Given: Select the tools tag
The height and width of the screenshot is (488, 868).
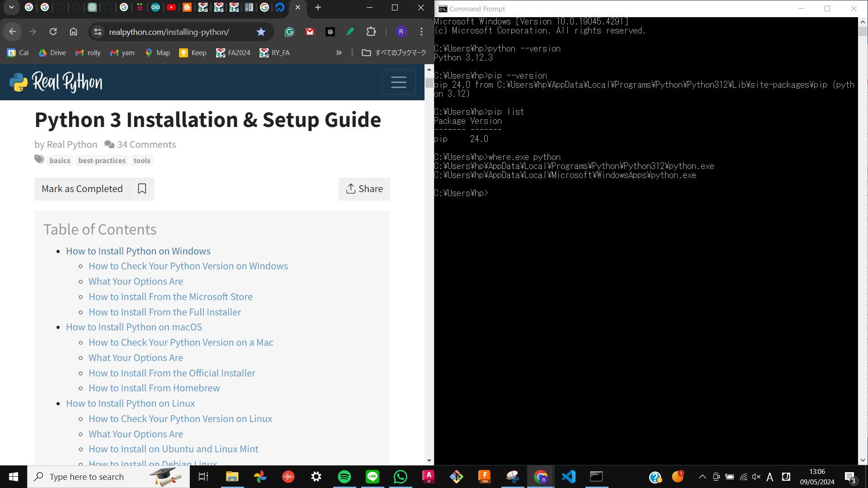Looking at the screenshot, I should coord(142,160).
